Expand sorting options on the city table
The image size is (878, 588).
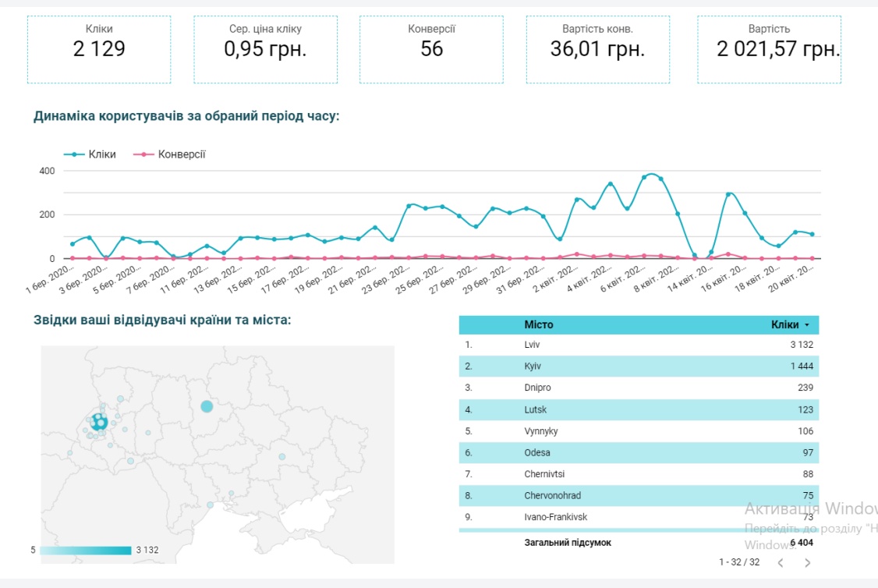(x=807, y=324)
